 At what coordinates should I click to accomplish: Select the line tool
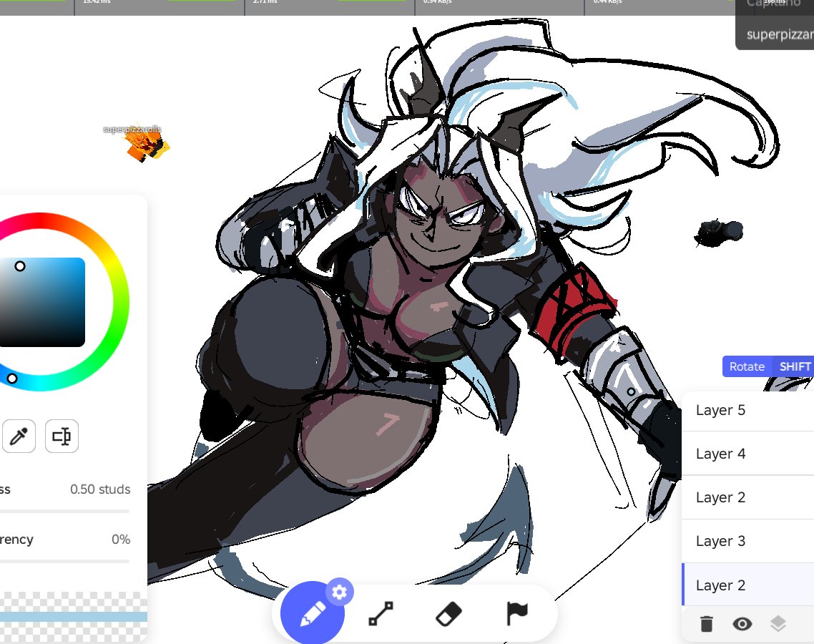(x=381, y=613)
